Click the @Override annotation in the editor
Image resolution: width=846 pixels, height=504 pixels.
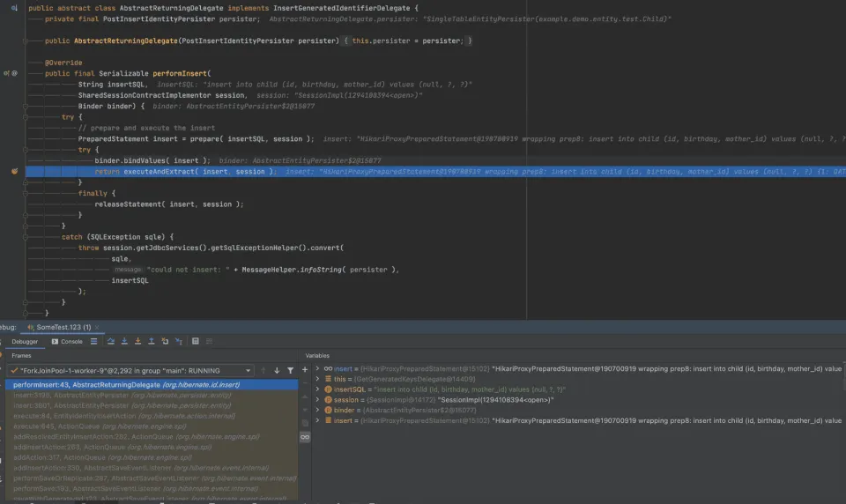(x=63, y=63)
